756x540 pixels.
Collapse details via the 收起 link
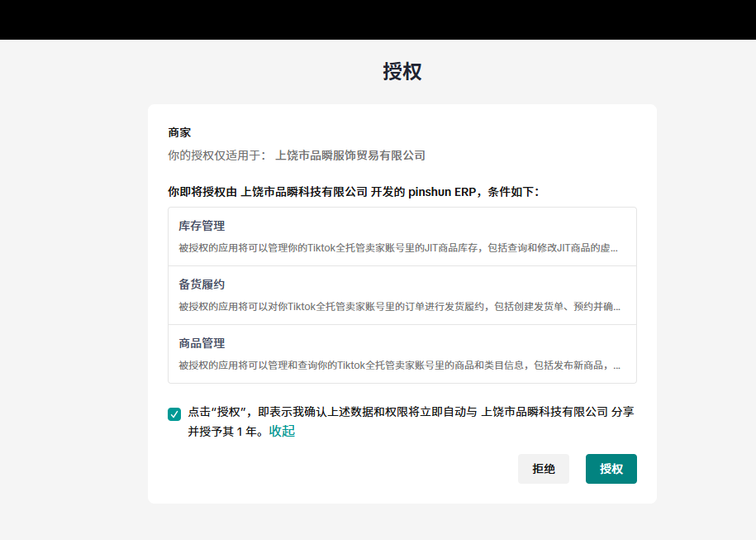tap(282, 431)
